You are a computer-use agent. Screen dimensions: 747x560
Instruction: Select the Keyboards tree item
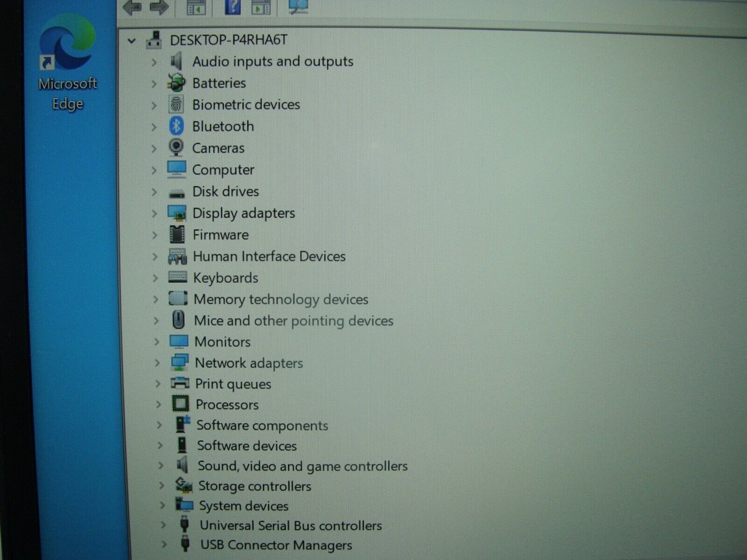point(226,278)
